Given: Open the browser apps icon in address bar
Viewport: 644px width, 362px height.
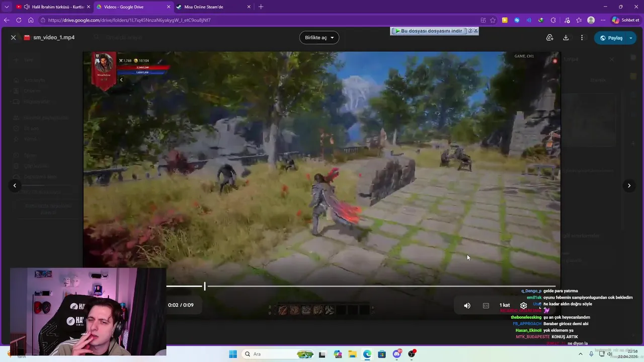Looking at the screenshot, I should coord(484,20).
